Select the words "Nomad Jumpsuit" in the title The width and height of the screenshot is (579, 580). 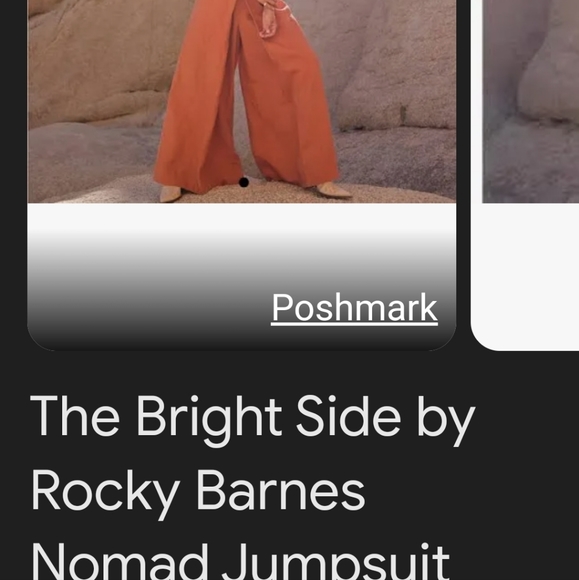tap(240, 562)
